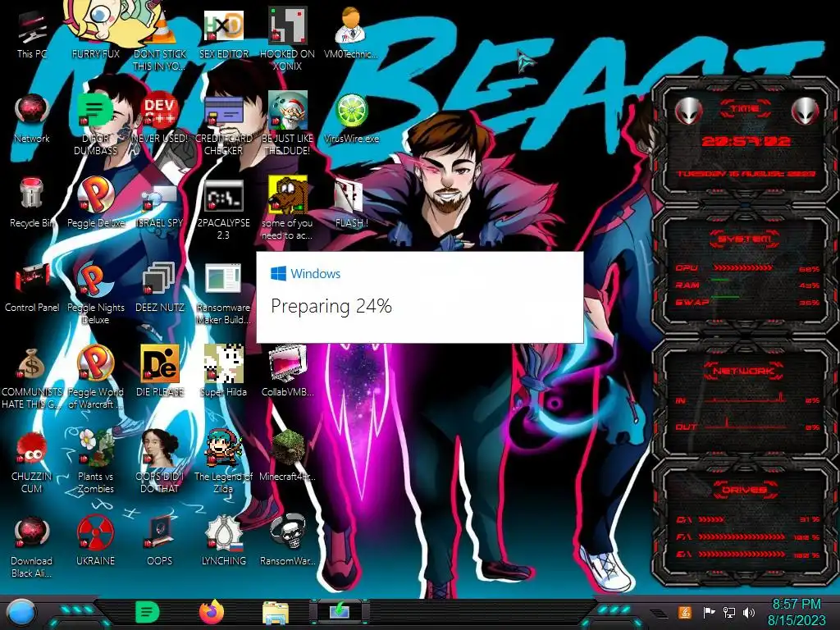Open the green chat app on taskbar
Viewport: 840px width, 630px height.
147,612
